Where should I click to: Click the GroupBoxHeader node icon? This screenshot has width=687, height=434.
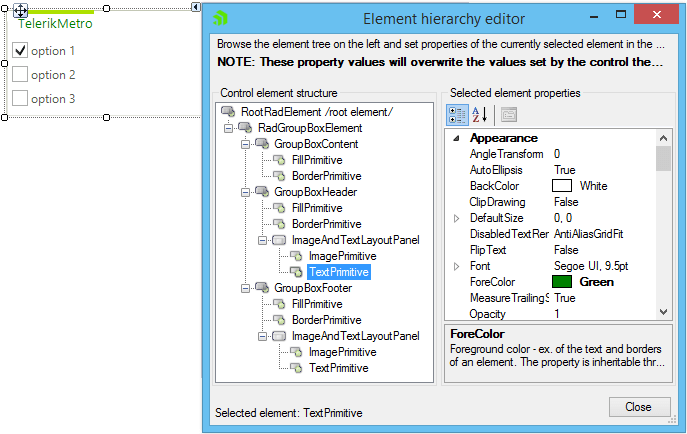(262, 192)
